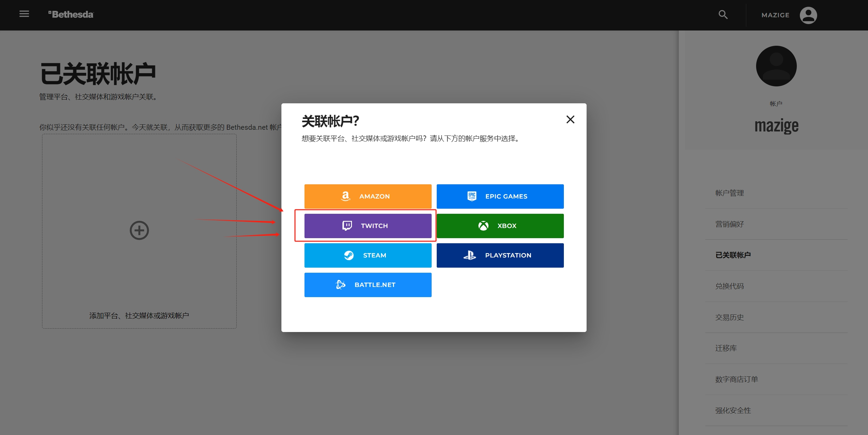Close the link account dialog

(570, 120)
